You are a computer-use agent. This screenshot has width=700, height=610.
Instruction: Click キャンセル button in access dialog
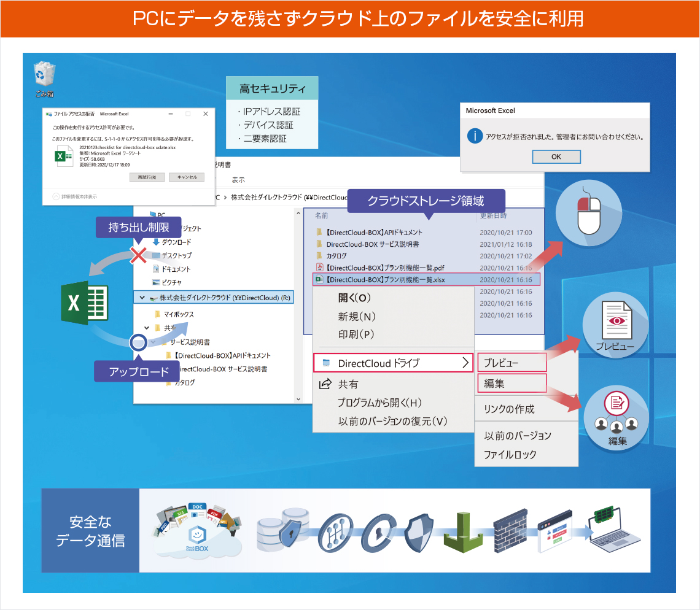pyautogui.click(x=187, y=177)
